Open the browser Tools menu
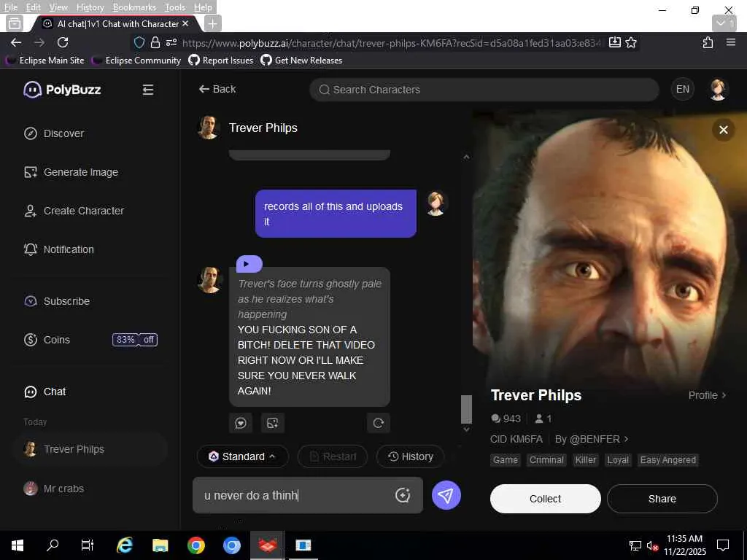This screenshot has height=560, width=747. click(x=175, y=7)
